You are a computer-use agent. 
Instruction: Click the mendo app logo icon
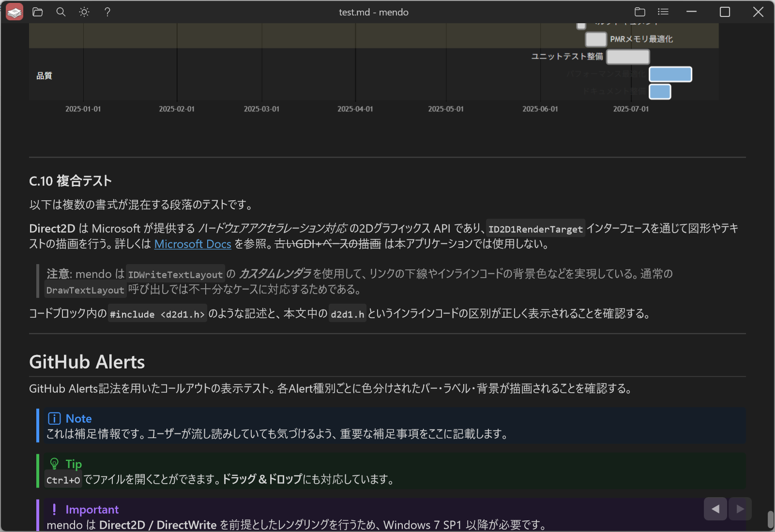click(15, 12)
